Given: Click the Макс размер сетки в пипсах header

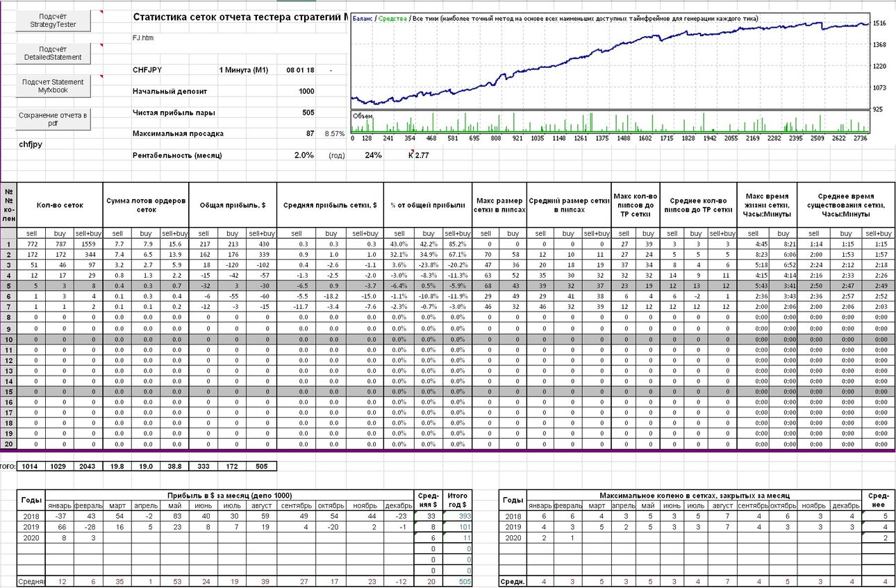Looking at the screenshot, I should click(499, 205).
